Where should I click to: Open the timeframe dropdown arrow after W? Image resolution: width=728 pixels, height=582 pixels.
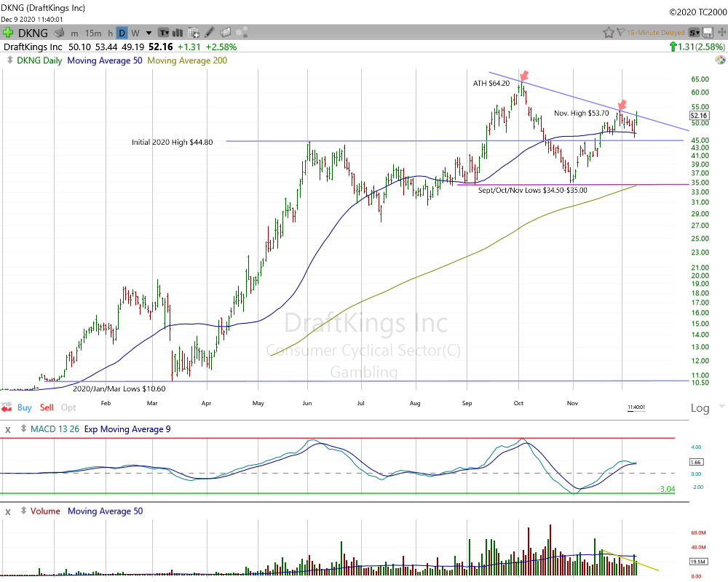point(149,33)
